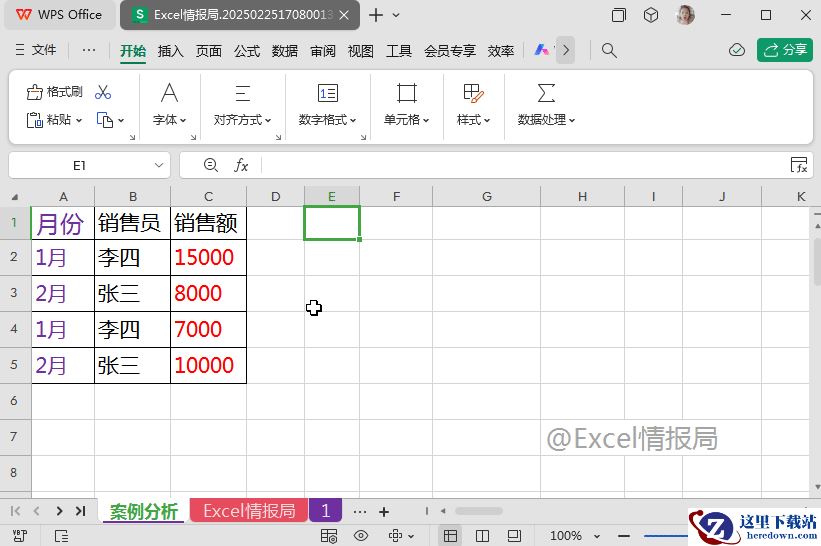Select cell containing 15000
821x546 pixels.
(x=208, y=258)
